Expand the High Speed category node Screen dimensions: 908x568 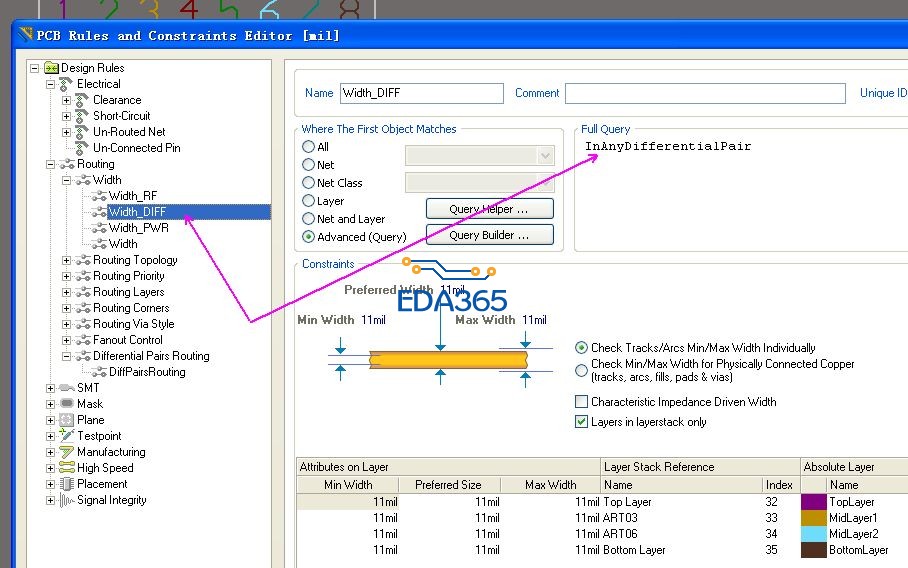click(51, 468)
